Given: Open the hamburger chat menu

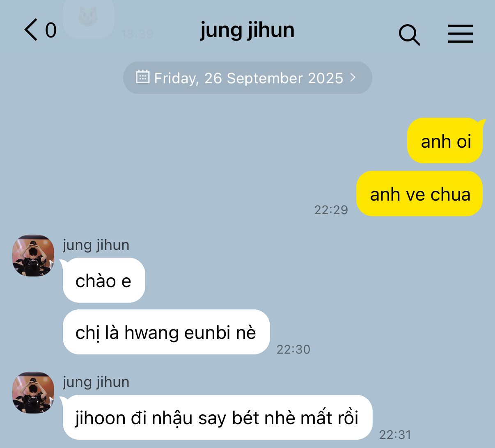Looking at the screenshot, I should pos(460,34).
